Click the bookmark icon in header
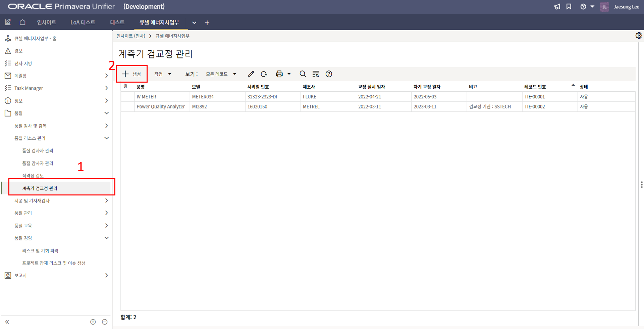Screen dimensions: 644x329 (x=569, y=7)
